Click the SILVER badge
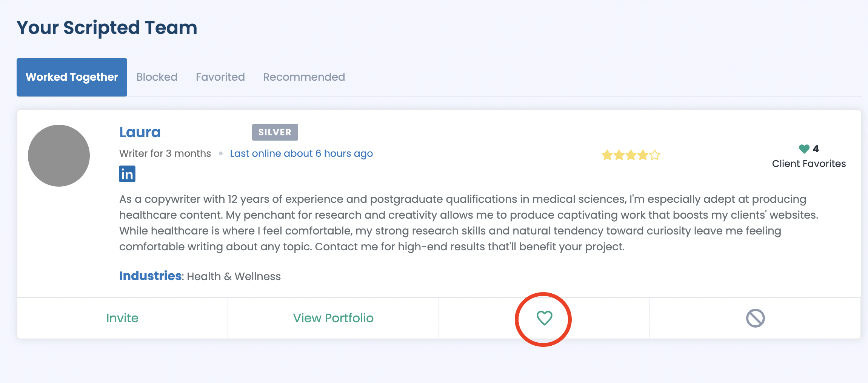This screenshot has height=383, width=868. (275, 132)
